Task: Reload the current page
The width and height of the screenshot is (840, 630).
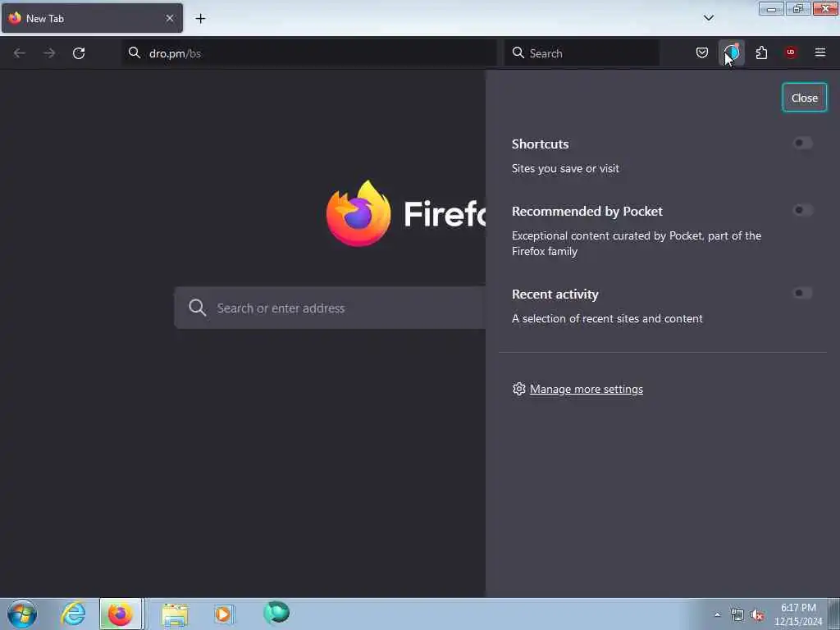Action: coord(79,53)
